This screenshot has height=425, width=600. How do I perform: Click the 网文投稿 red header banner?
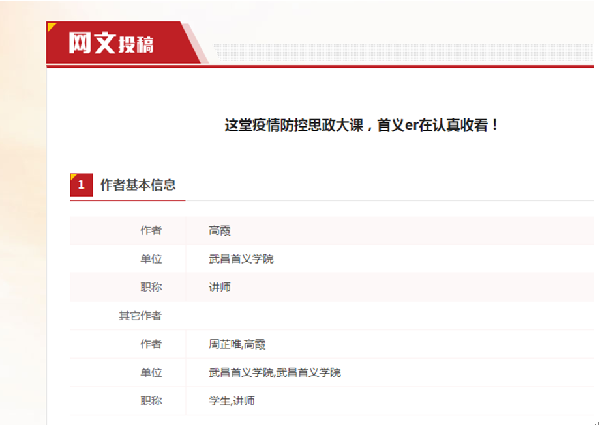123,42
